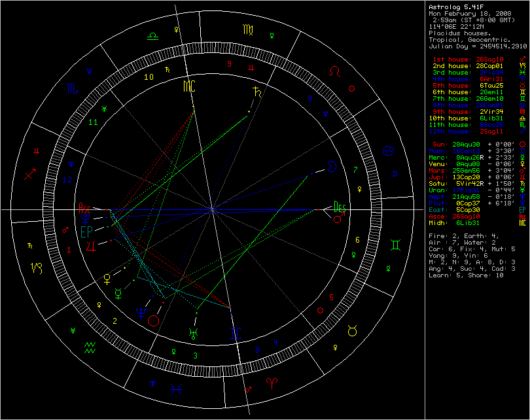Select the yellow Virgo sign on zodiac ring

[248, 29]
